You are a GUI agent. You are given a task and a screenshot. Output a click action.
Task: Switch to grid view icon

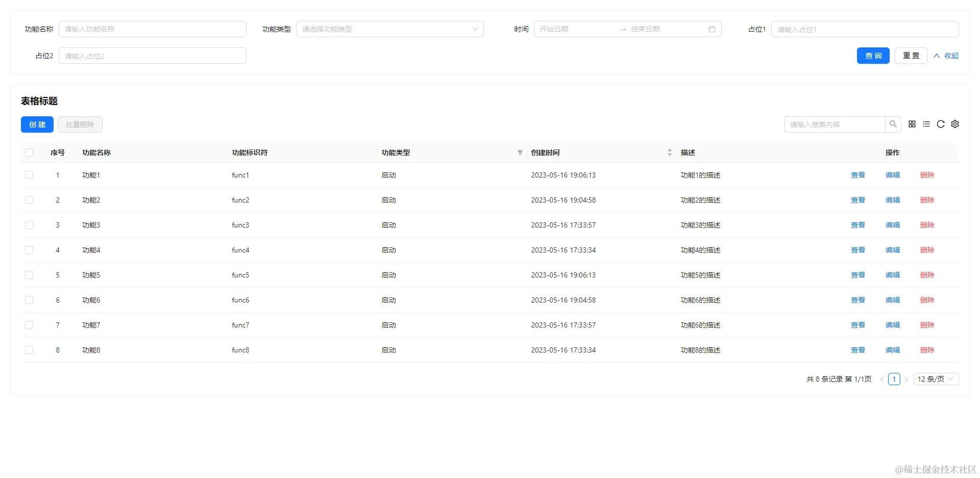click(912, 124)
